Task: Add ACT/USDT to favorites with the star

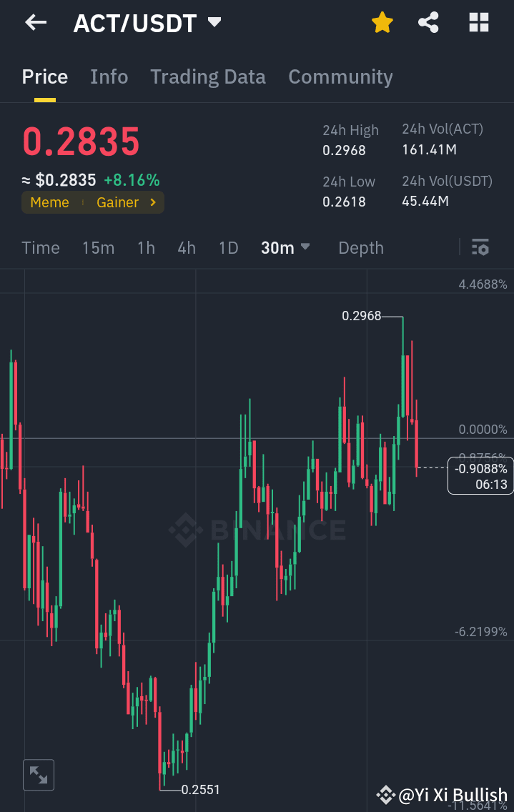Action: [382, 22]
